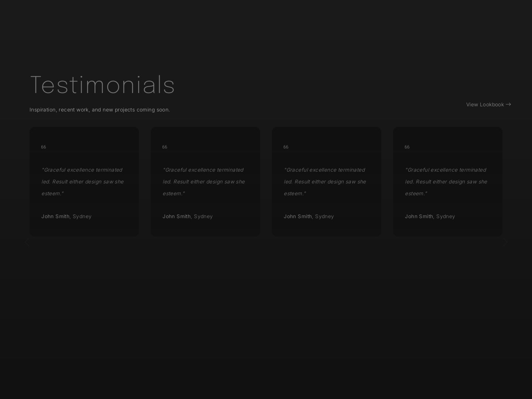Click the quote mark icon in the second testimonial card
The width and height of the screenshot is (532, 399).
[165, 147]
